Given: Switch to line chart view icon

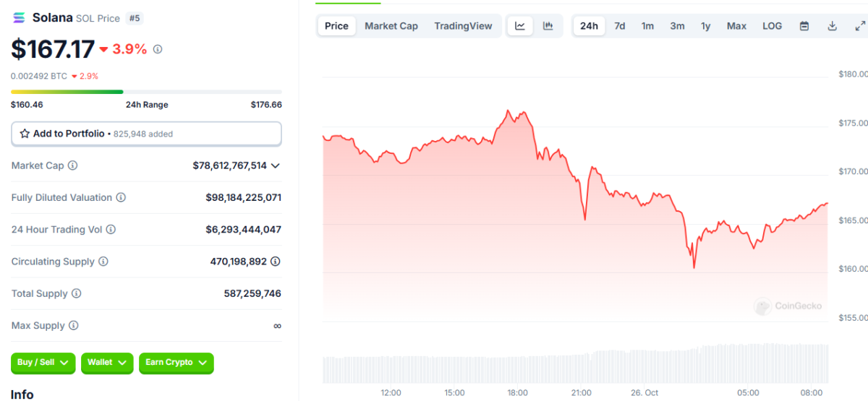Looking at the screenshot, I should point(520,26).
